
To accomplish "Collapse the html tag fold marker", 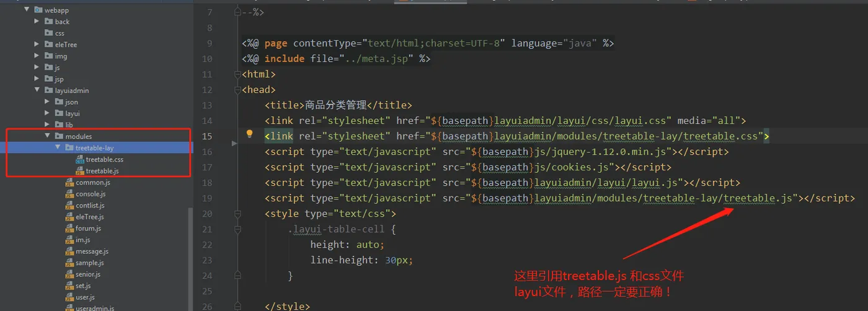I will pyautogui.click(x=237, y=74).
